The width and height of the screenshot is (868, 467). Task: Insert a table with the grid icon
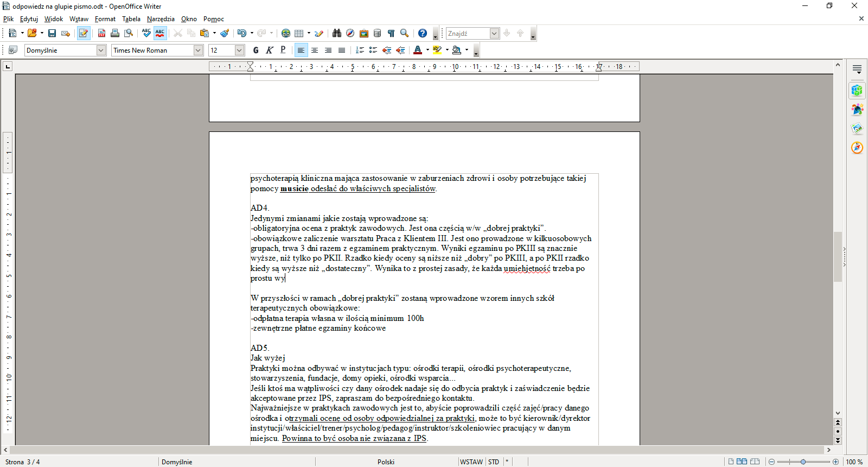point(299,33)
